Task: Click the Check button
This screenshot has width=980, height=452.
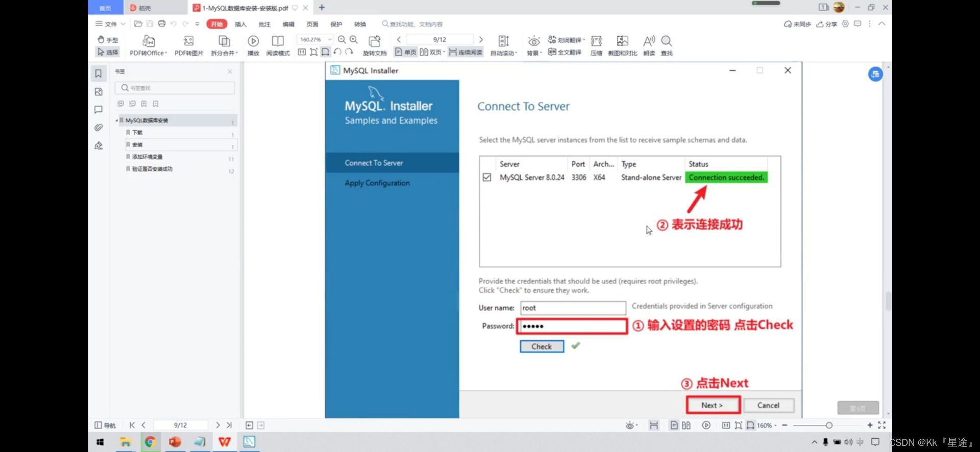Action: coord(542,346)
